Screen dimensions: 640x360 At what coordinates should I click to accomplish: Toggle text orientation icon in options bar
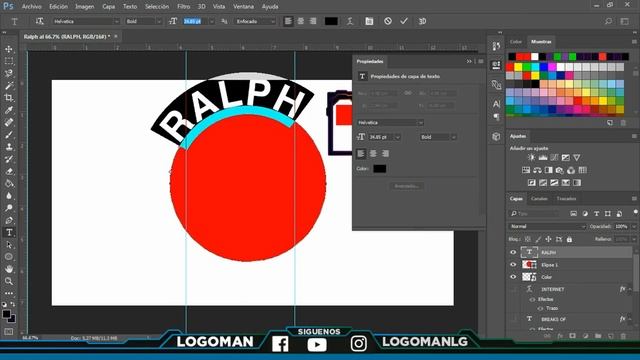pos(40,21)
